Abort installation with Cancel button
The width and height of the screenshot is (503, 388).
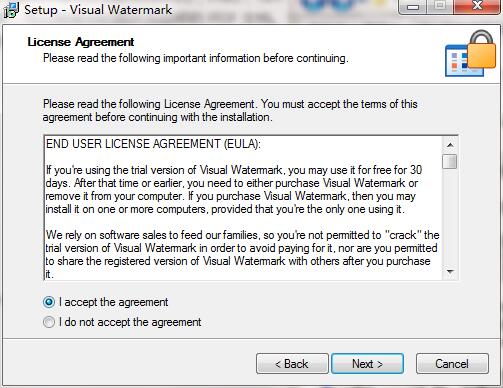pyautogui.click(x=452, y=364)
